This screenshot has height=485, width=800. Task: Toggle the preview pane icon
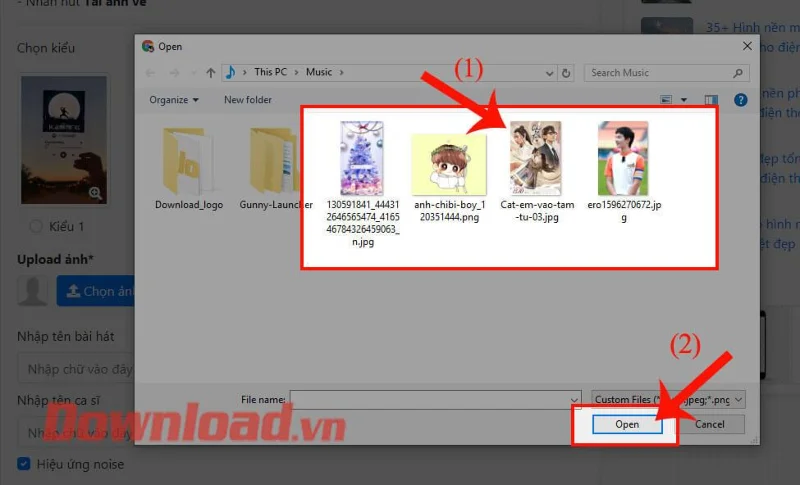[x=711, y=100]
